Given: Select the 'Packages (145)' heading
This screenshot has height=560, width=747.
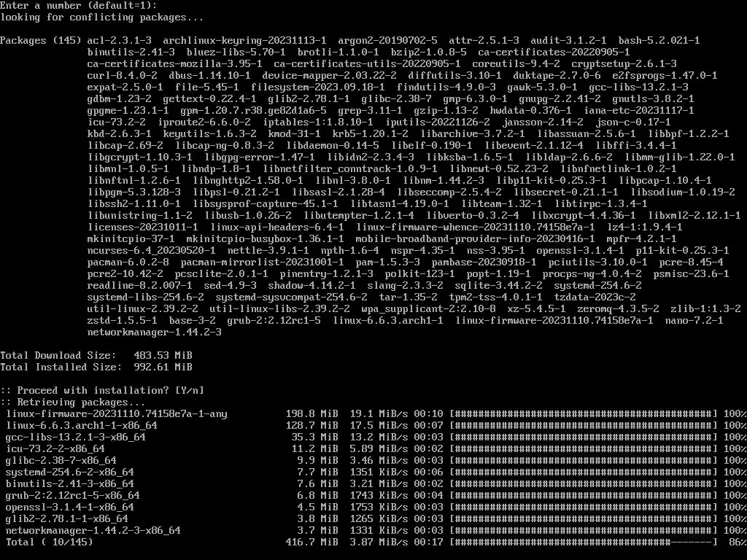Looking at the screenshot, I should pyautogui.click(x=41, y=41).
